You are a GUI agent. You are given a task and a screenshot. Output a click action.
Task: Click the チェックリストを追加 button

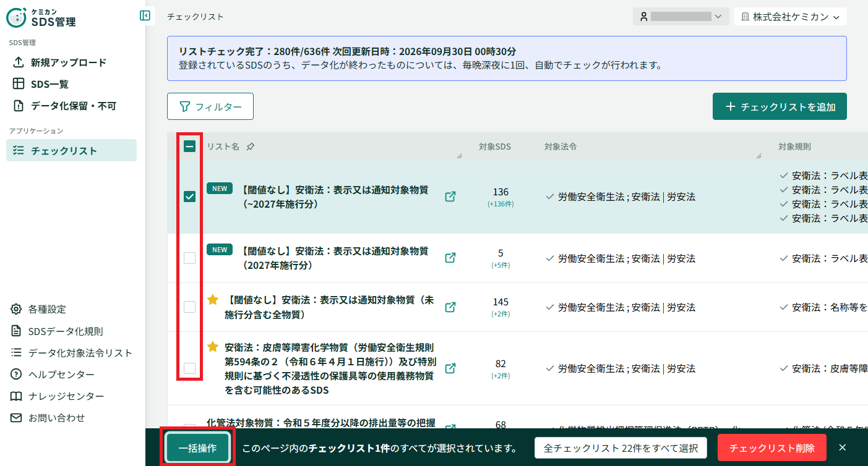[x=780, y=106]
